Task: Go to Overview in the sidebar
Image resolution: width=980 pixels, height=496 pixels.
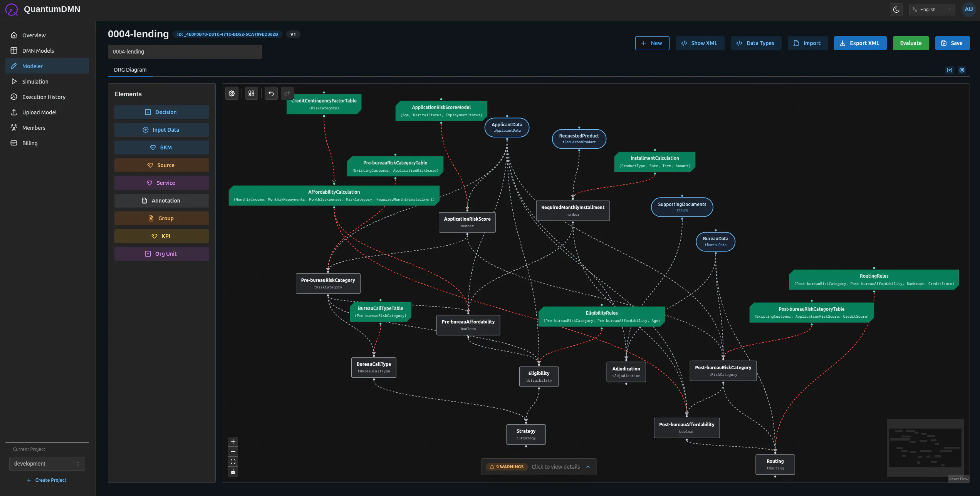Action: [x=47, y=35]
